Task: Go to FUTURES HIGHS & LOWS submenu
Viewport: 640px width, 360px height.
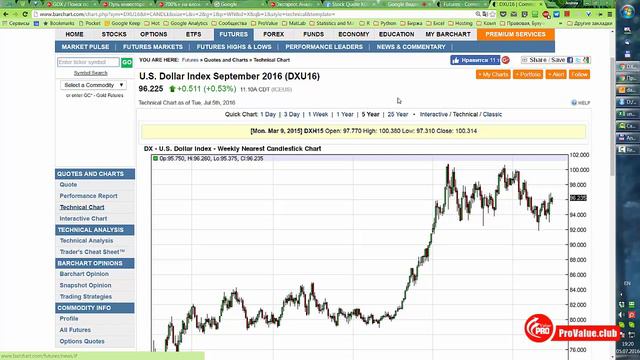Action: tap(234, 47)
